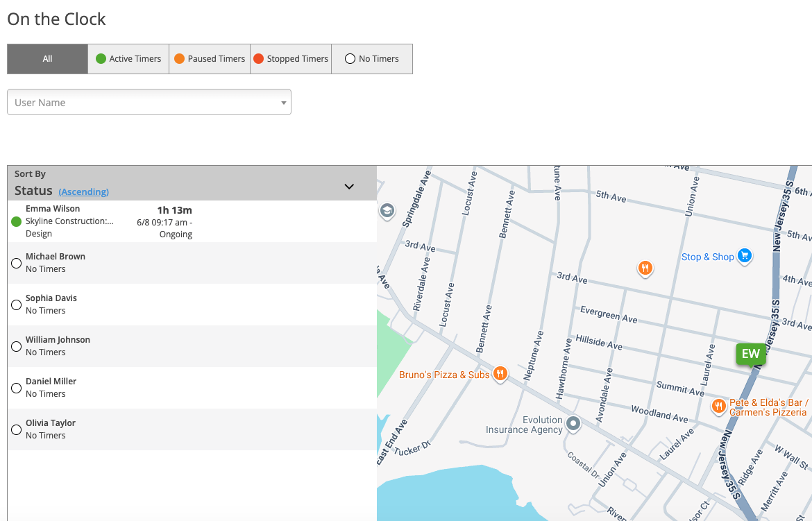Select Emma Wilson's name in the list
Viewport: 812px width, 521px height.
(x=53, y=209)
